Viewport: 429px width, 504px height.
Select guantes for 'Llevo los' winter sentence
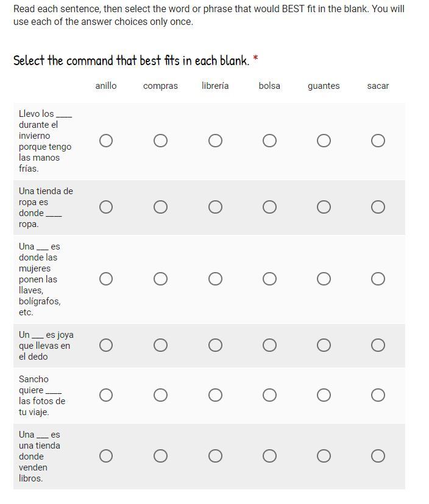point(324,141)
